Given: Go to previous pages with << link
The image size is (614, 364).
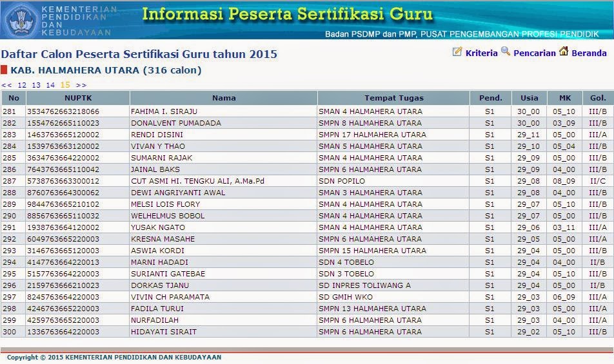Looking at the screenshot, I should pyautogui.click(x=6, y=85).
